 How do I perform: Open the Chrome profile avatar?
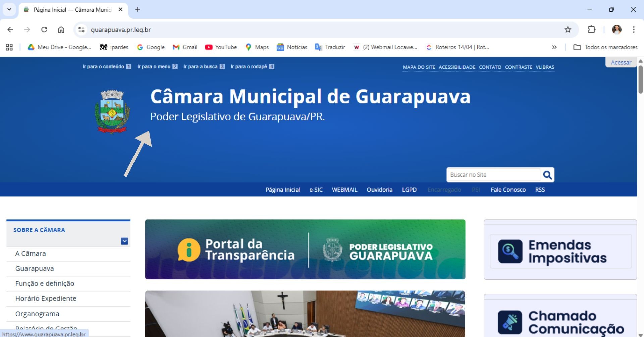616,30
